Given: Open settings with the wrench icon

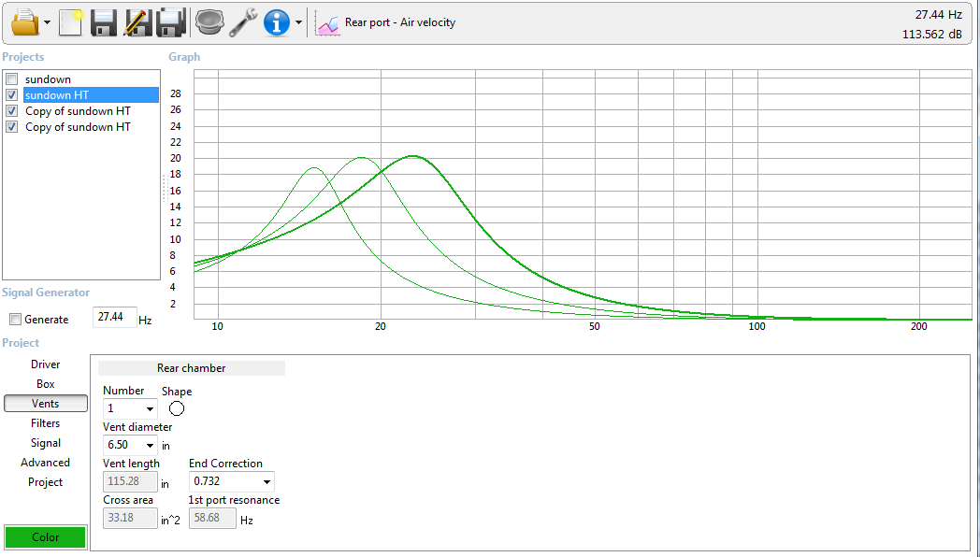Looking at the screenshot, I should click(242, 22).
